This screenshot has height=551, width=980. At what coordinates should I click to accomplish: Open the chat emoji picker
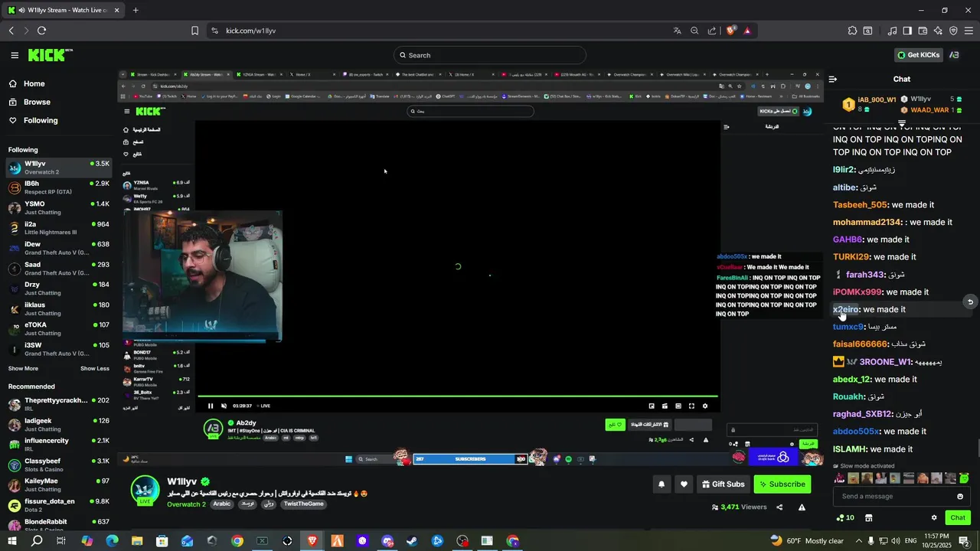click(x=960, y=496)
